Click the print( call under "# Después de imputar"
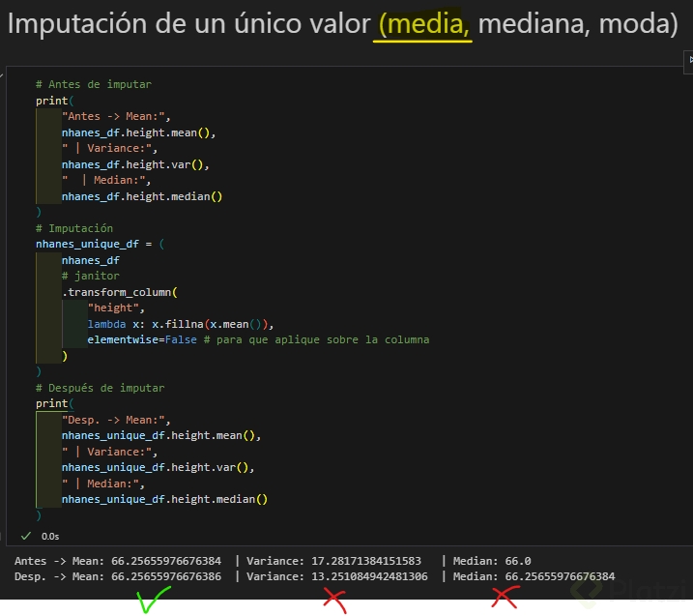Viewport: 693px width, 616px height. click(x=55, y=403)
